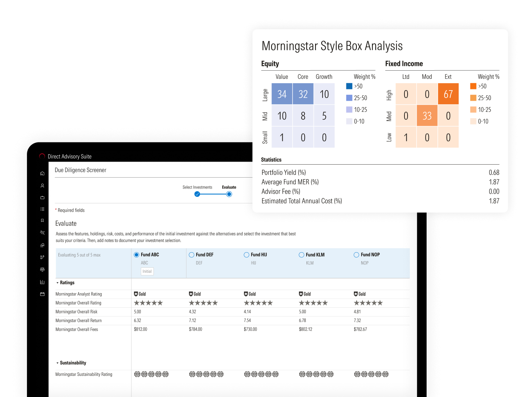
Task: Click the sustainability globes for Fund ABC
Action: pos(151,374)
